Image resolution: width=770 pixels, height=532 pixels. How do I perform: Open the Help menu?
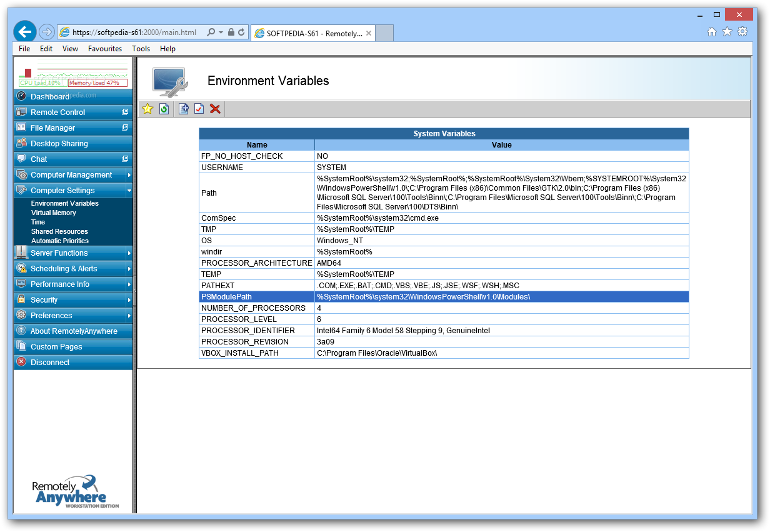point(167,49)
